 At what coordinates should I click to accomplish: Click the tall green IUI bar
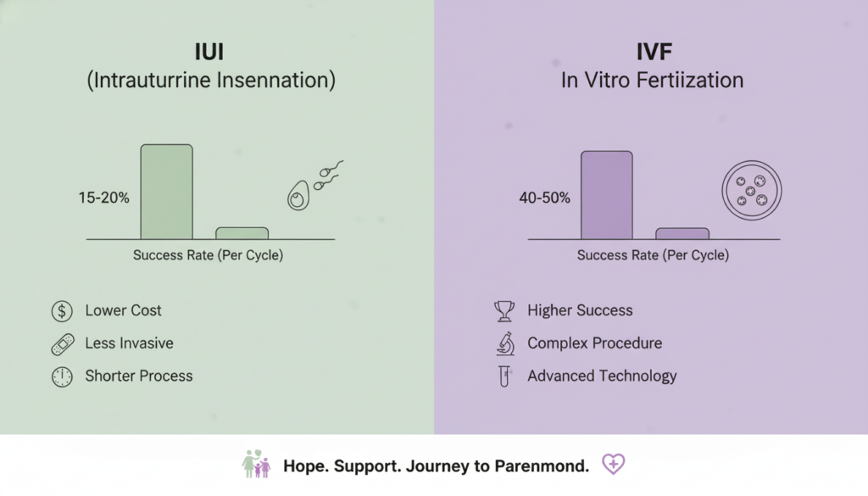166,192
